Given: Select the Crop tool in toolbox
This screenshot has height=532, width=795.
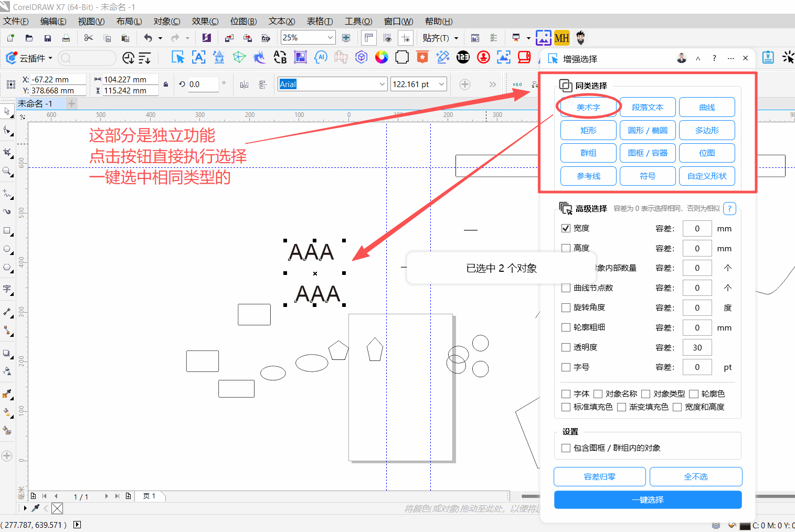Looking at the screenshot, I should (7, 152).
